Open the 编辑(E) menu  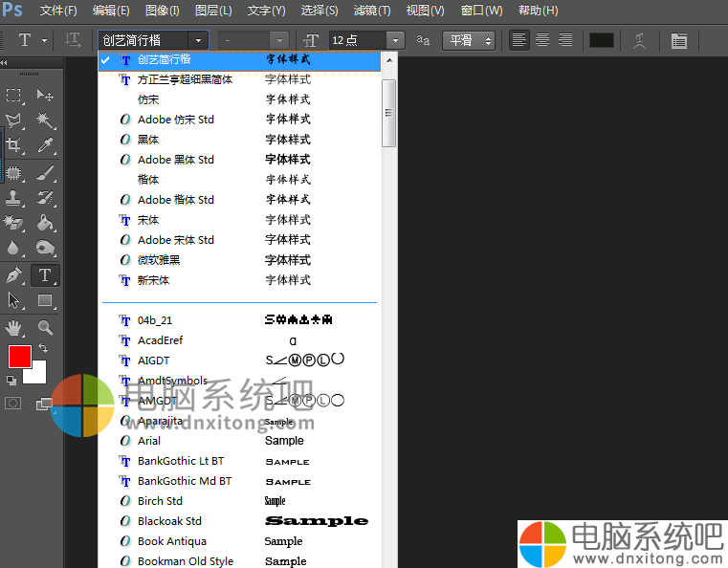tap(111, 11)
